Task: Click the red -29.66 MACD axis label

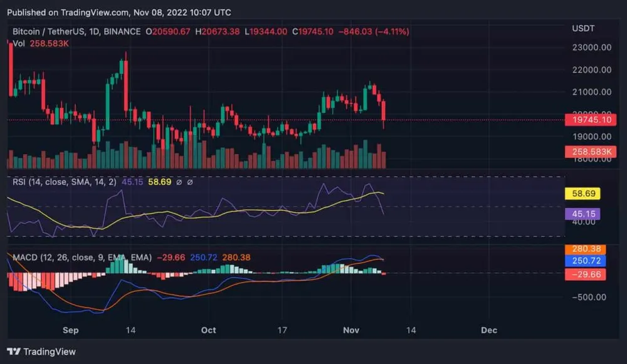Action: pos(584,274)
